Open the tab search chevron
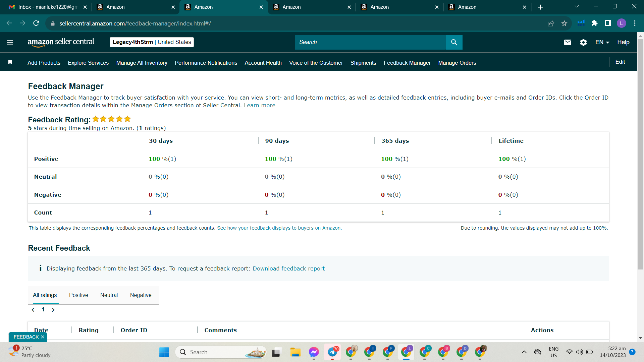This screenshot has width=644, height=362. click(x=577, y=6)
